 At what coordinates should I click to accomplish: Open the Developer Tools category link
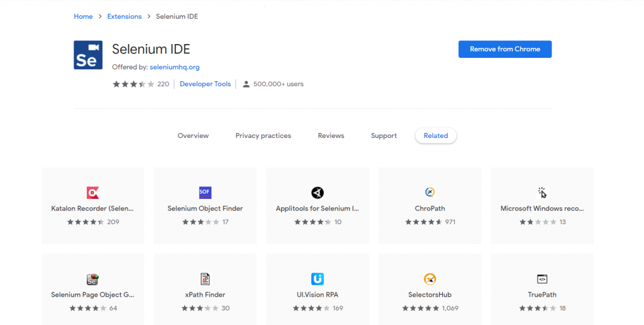(x=206, y=84)
